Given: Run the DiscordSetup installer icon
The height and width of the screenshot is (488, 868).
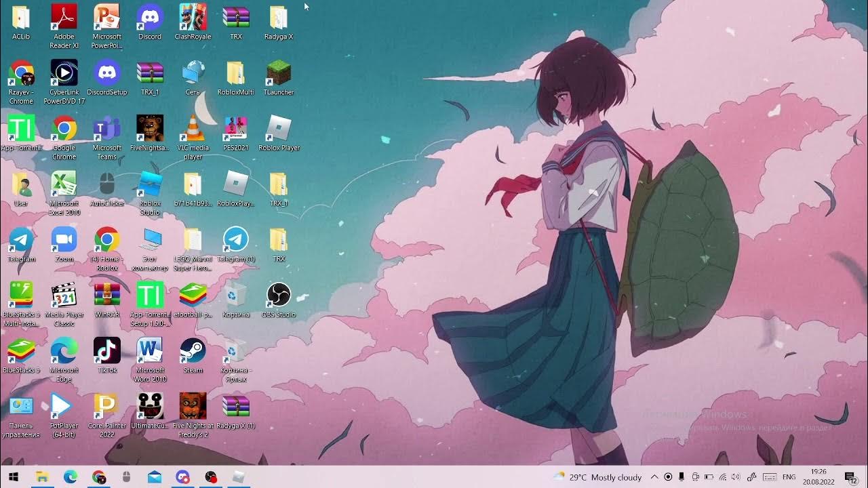Looking at the screenshot, I should pos(107,78).
